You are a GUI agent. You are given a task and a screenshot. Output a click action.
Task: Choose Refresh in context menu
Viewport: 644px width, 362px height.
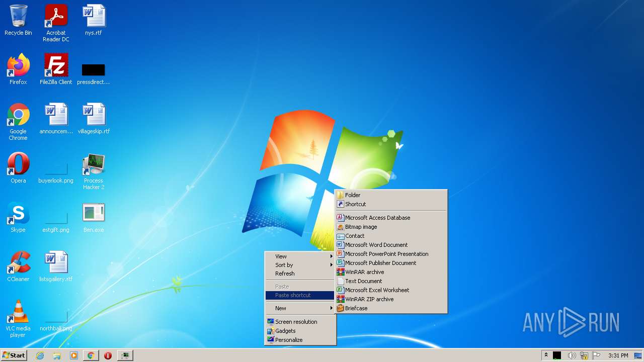[x=300, y=274]
